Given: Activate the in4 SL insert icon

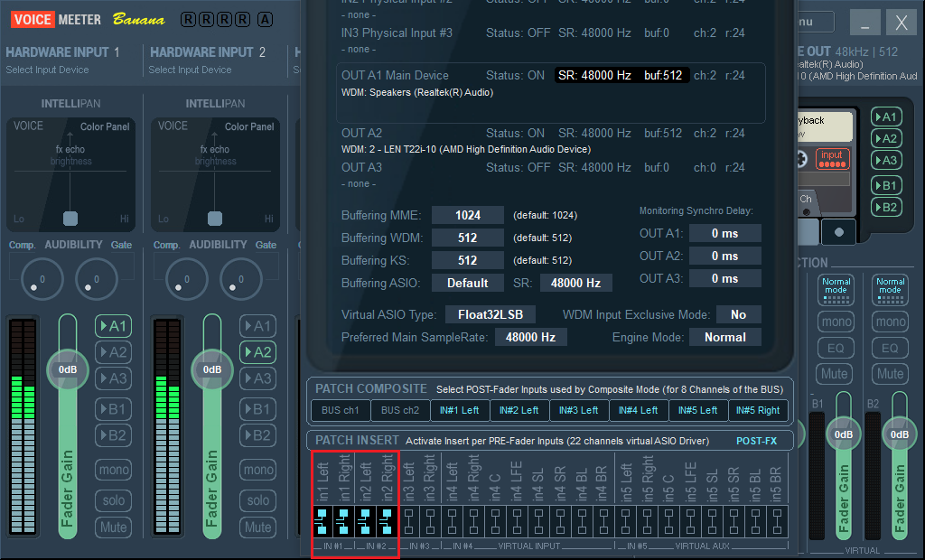Looking at the screenshot, I should [x=538, y=522].
